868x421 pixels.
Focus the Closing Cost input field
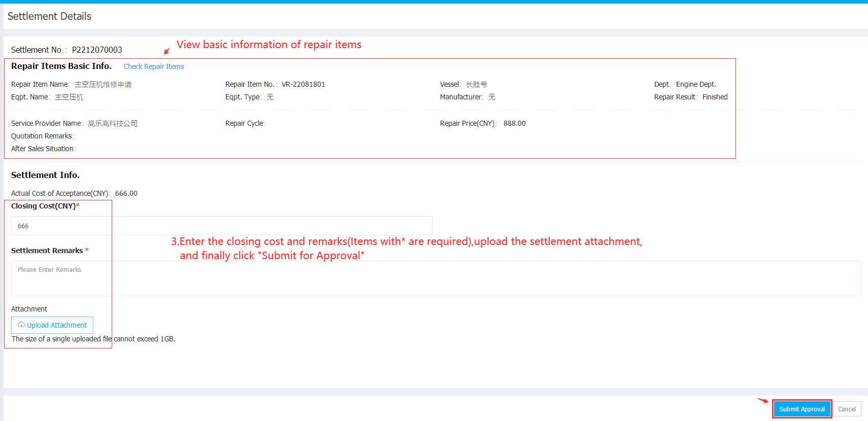pyautogui.click(x=222, y=226)
